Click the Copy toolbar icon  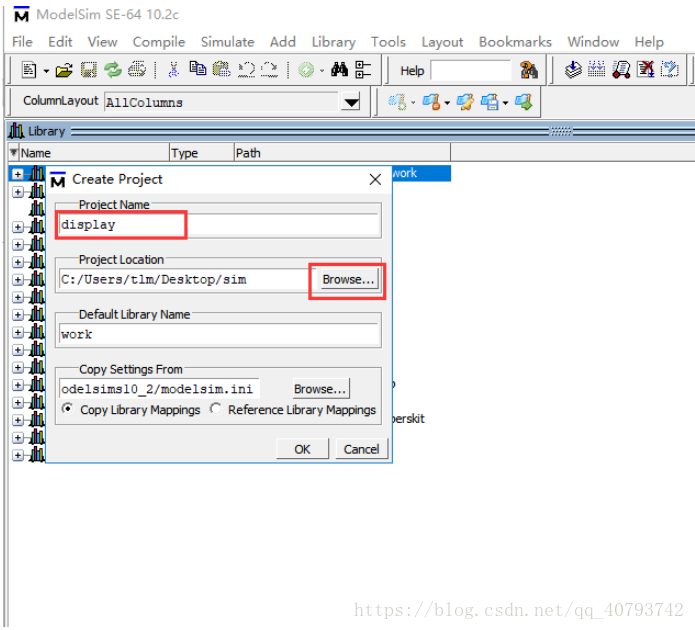198,69
